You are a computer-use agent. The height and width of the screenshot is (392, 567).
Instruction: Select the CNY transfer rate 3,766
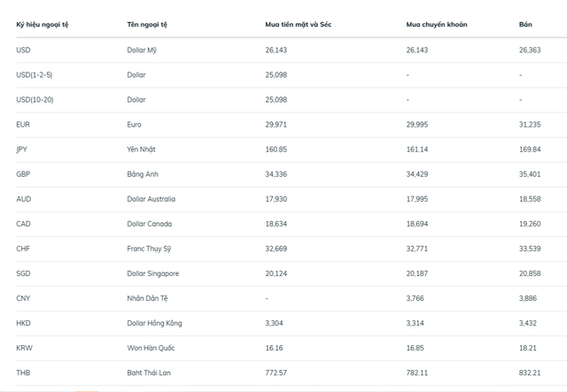point(416,298)
